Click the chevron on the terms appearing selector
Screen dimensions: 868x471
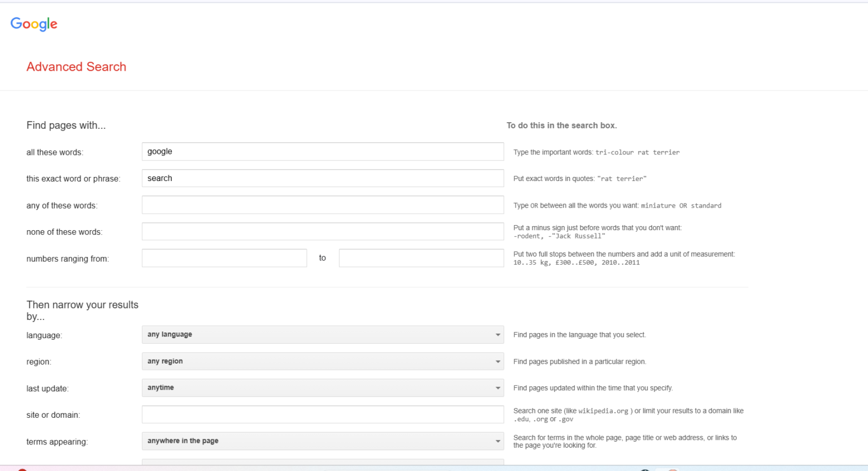[x=498, y=441]
